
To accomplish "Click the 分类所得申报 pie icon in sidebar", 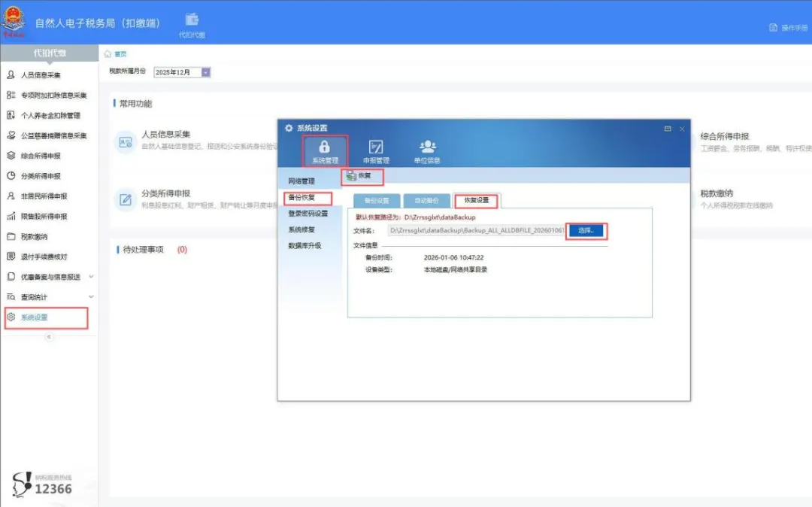I will click(x=11, y=175).
